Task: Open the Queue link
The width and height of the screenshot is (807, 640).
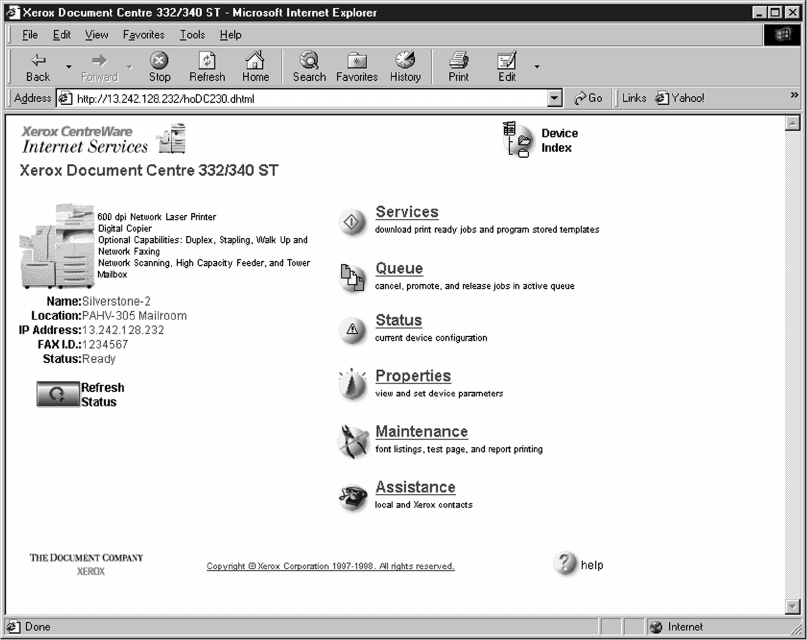Action: pyautogui.click(x=399, y=269)
